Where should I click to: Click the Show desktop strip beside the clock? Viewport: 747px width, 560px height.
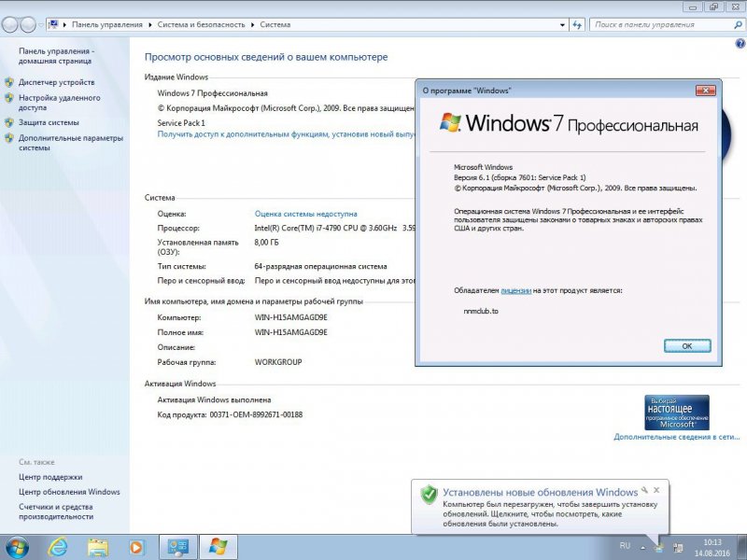743,548
